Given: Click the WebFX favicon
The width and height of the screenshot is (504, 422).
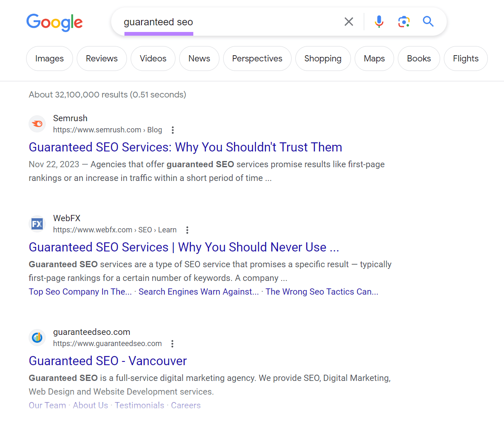Looking at the screenshot, I should 37,224.
